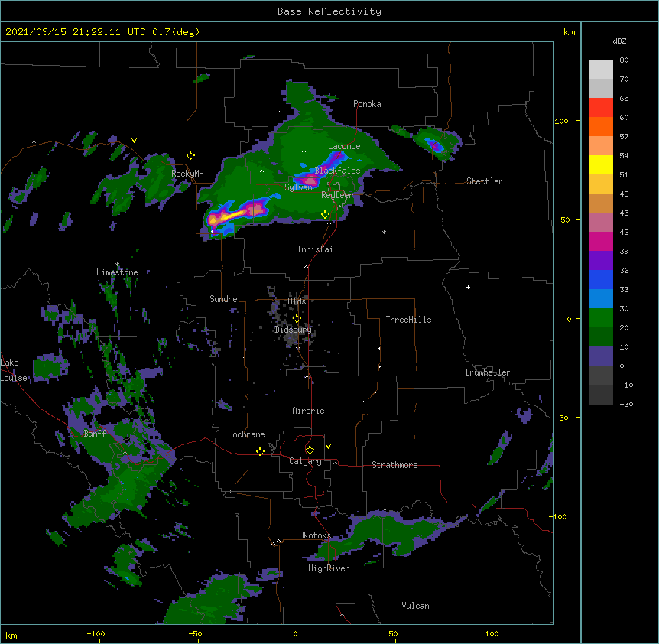Select the Innisfail label
Screen dimensions: 659x644
point(317,249)
